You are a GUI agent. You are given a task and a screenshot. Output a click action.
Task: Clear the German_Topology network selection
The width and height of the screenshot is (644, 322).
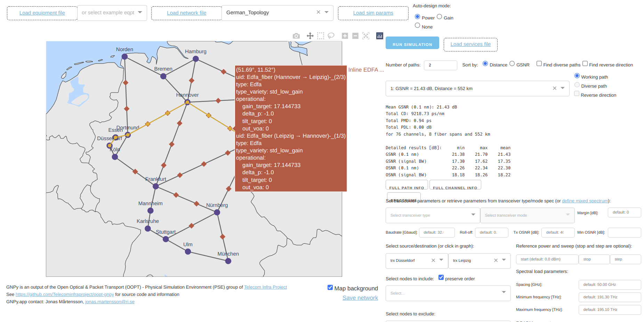click(318, 12)
